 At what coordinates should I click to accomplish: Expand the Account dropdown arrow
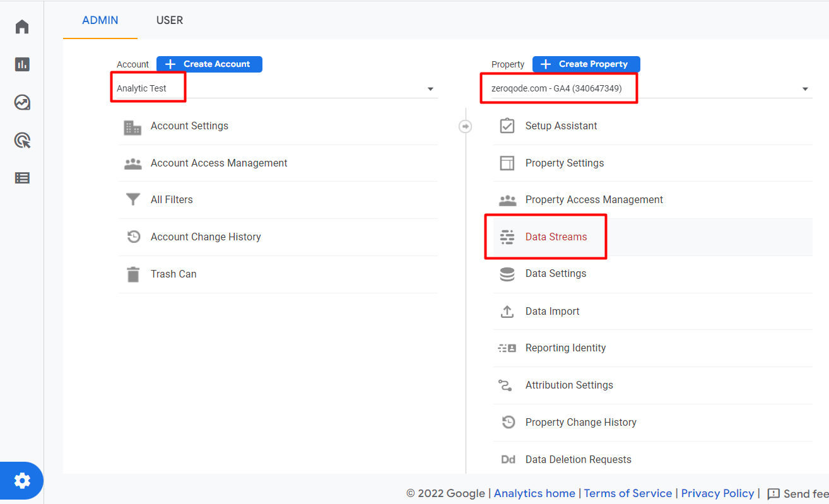pos(430,89)
